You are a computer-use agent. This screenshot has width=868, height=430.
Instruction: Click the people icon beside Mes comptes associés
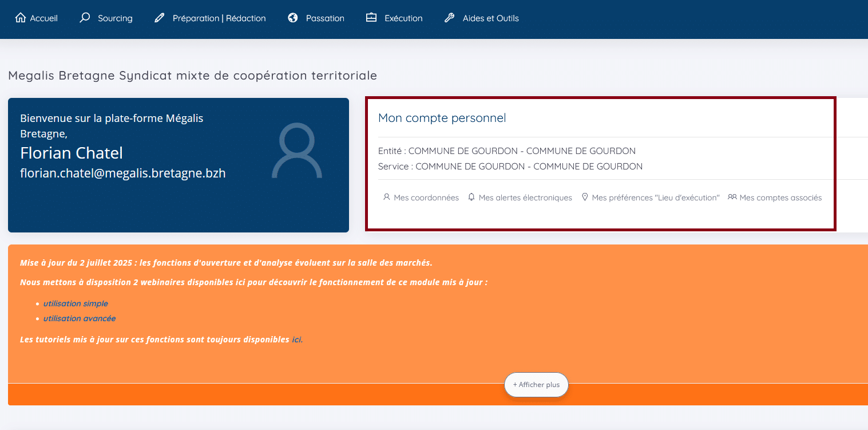tap(732, 197)
